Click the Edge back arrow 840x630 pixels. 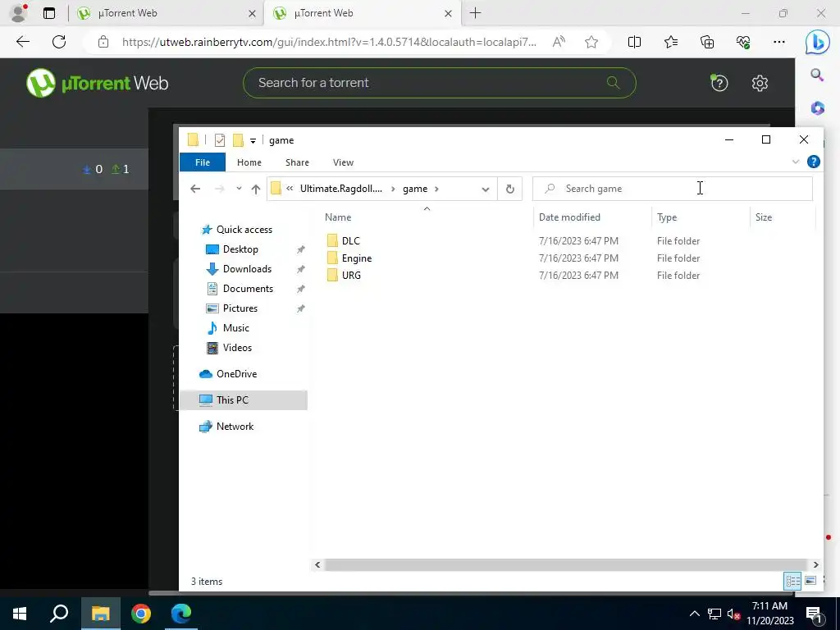[x=22, y=42]
